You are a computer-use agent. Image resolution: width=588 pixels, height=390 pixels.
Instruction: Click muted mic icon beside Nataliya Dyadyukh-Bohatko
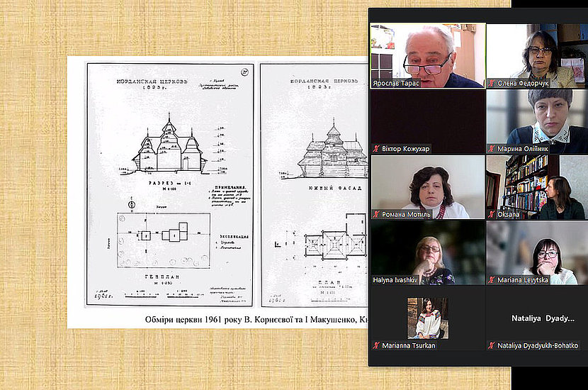[x=491, y=345]
